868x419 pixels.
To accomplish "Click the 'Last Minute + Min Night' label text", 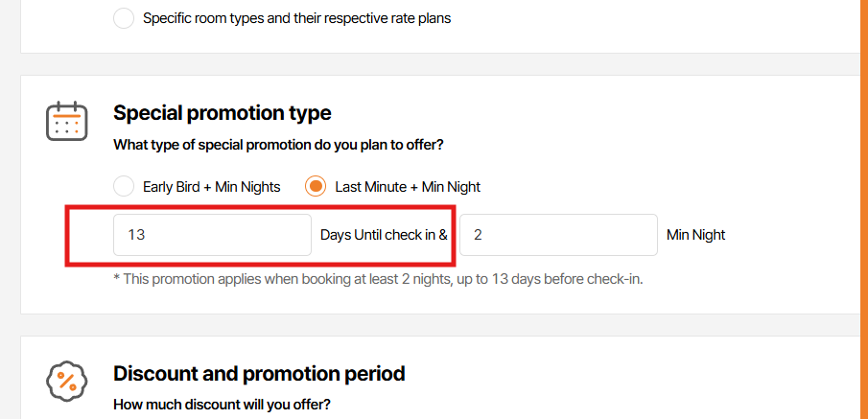I will 408,187.
